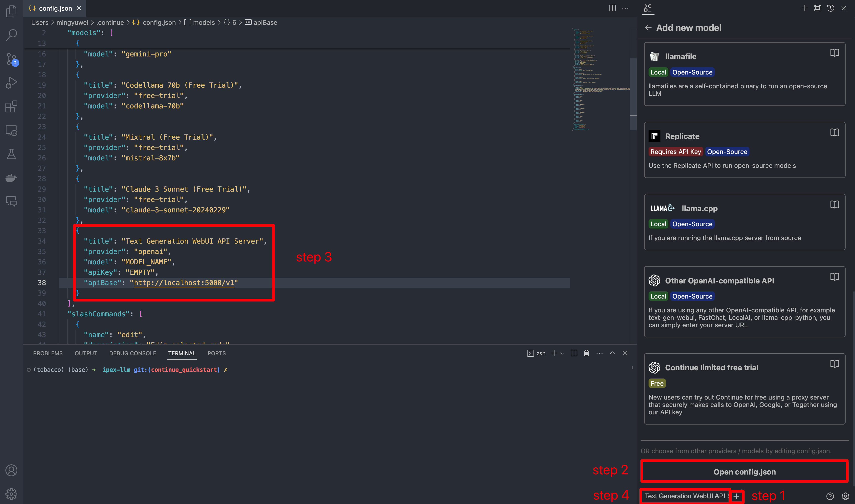Click Open config.json button
The width and height of the screenshot is (855, 504).
(744, 472)
